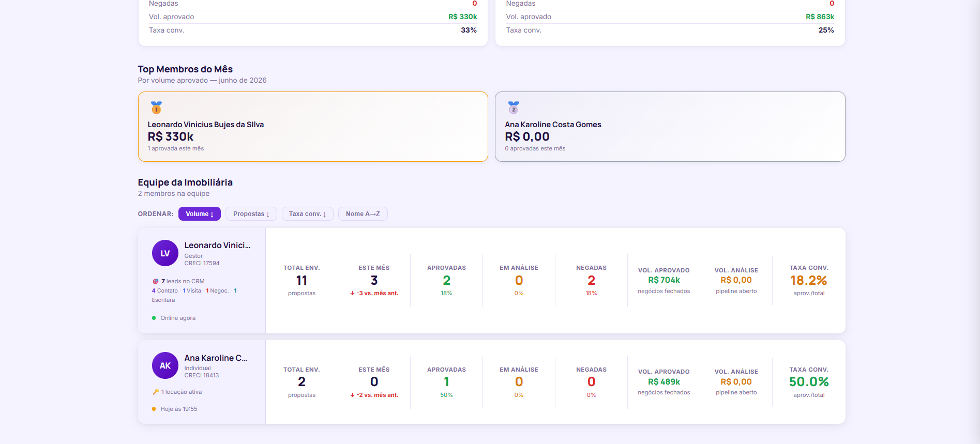Click the 1 Visita CRM stage
Image resolution: width=980 pixels, height=444 pixels.
coord(192,291)
